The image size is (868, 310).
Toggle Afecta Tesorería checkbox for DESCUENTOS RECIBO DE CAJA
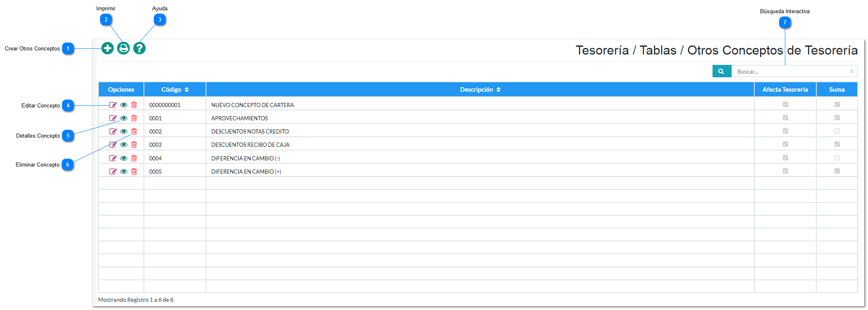click(x=785, y=144)
